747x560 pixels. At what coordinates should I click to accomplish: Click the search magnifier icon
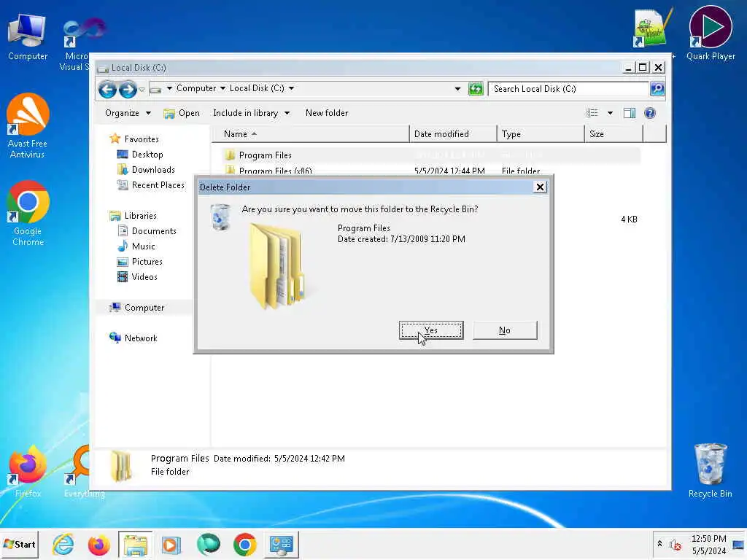(x=657, y=88)
